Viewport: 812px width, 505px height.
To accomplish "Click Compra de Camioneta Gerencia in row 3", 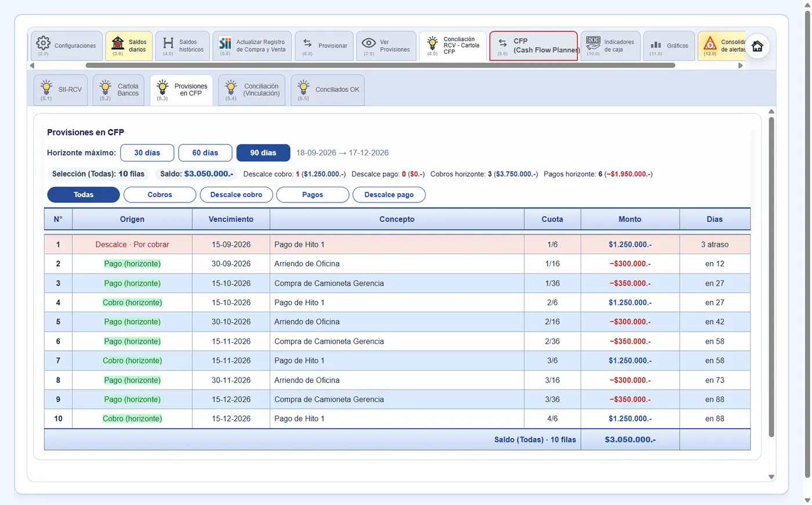I will 329,284.
